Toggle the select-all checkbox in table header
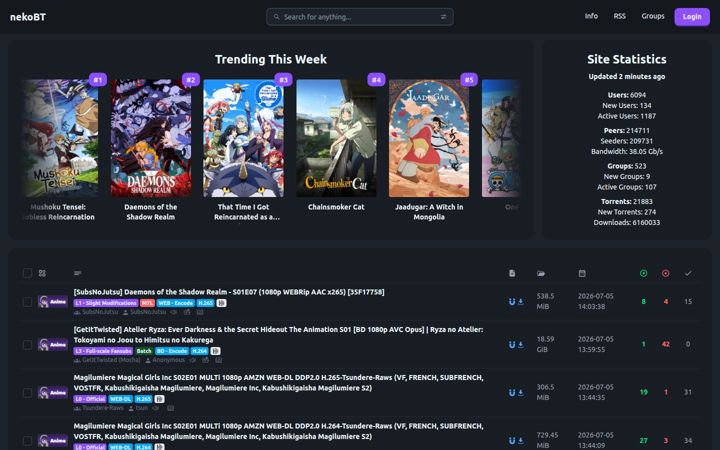The width and height of the screenshot is (720, 450). [28, 273]
